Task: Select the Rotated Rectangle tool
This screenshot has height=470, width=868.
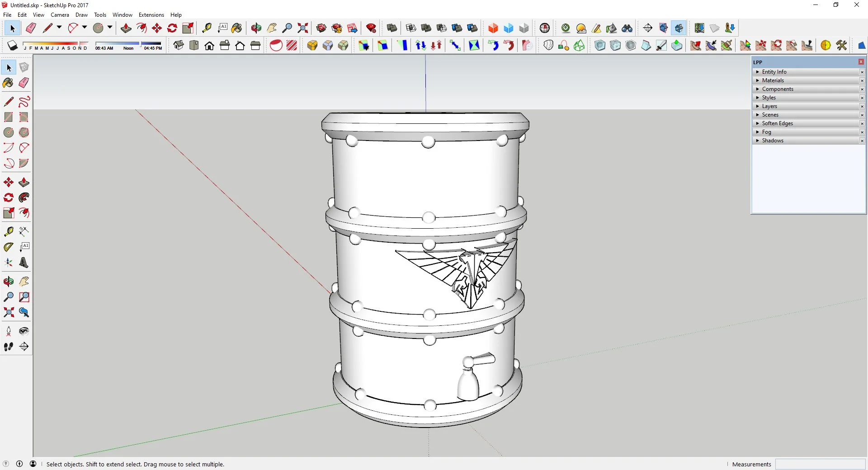Action: (24, 117)
